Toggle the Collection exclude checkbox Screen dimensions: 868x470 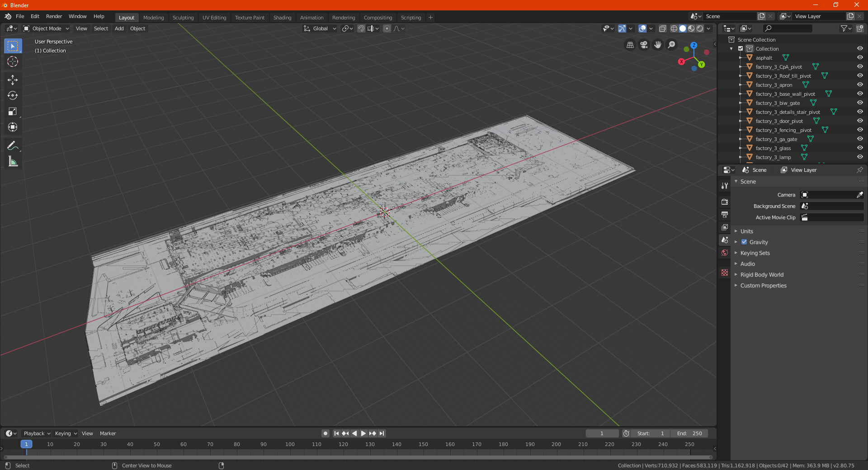click(x=741, y=49)
